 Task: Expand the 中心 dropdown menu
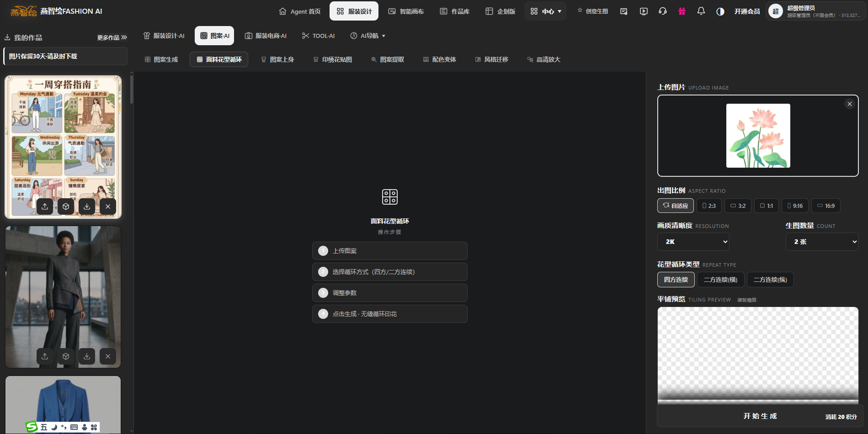(x=546, y=11)
